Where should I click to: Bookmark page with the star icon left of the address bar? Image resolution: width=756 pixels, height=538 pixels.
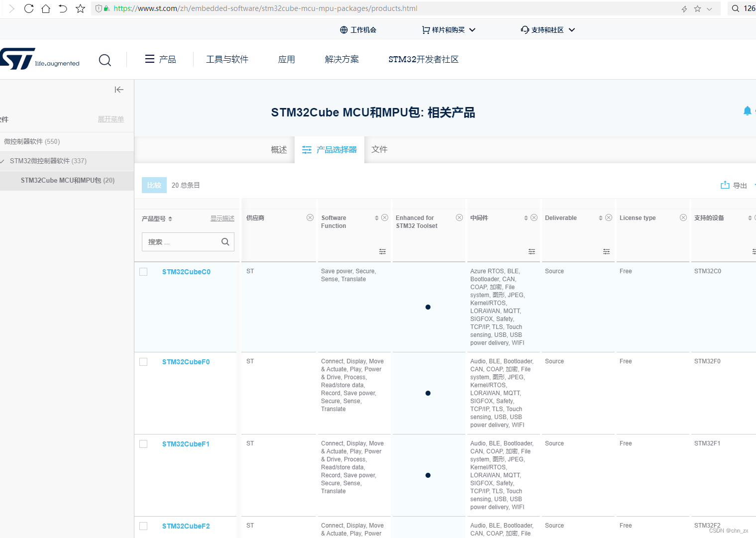[x=80, y=8]
